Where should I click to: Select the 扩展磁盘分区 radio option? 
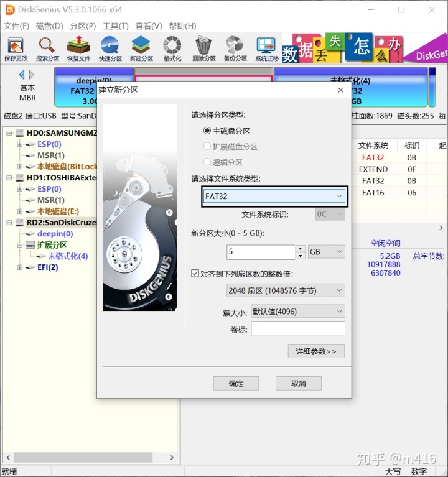pos(207,146)
